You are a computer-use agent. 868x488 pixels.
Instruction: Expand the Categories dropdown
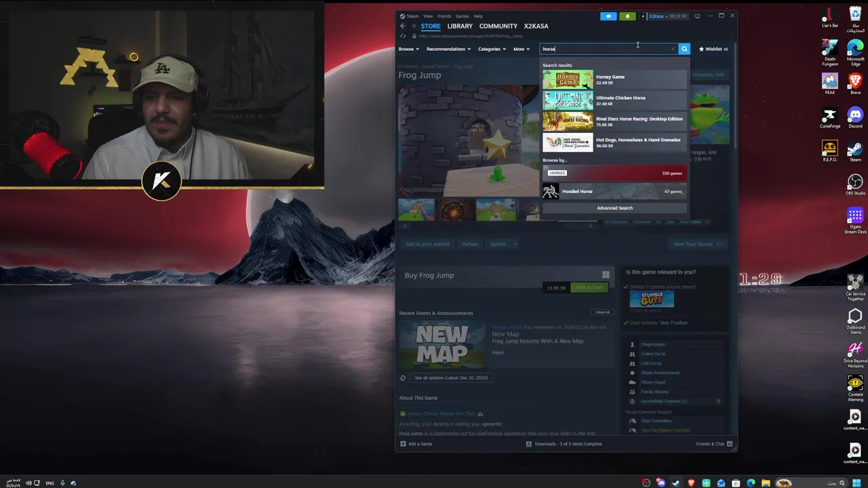pyautogui.click(x=492, y=49)
